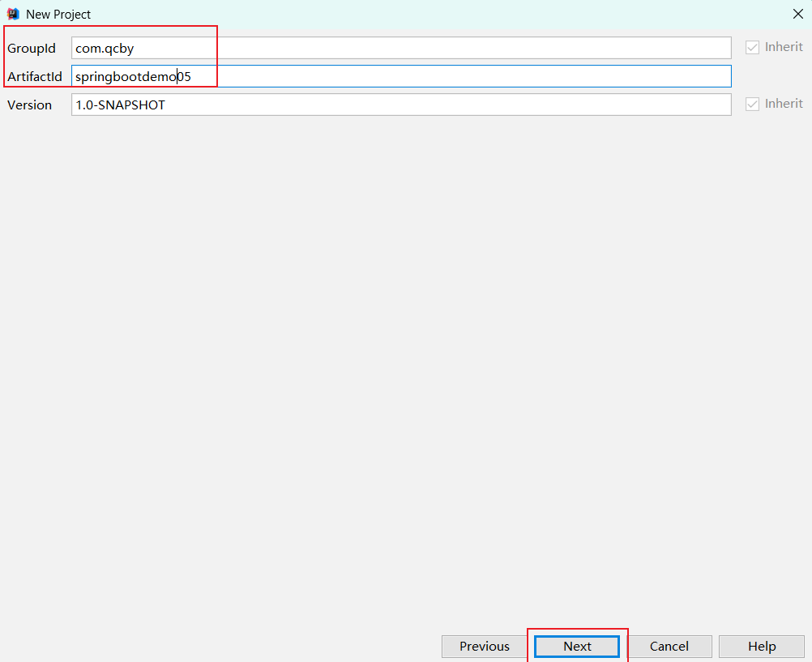Toggle the Inherit checkbox beside Version
This screenshot has height=662, width=812.
pyautogui.click(x=752, y=104)
